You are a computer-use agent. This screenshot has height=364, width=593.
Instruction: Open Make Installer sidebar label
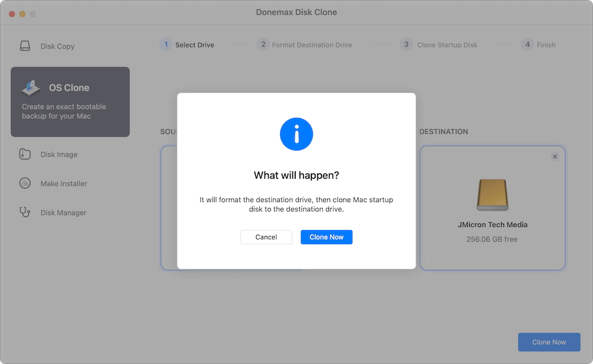coord(63,183)
